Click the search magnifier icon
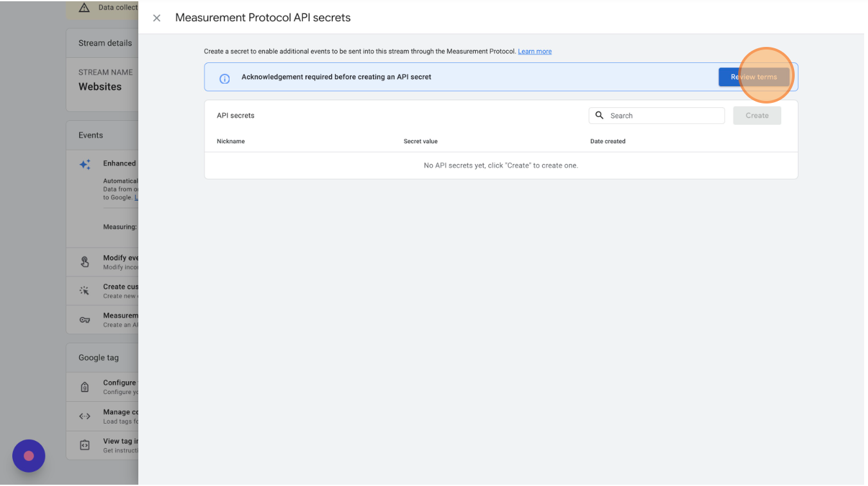 tap(599, 116)
